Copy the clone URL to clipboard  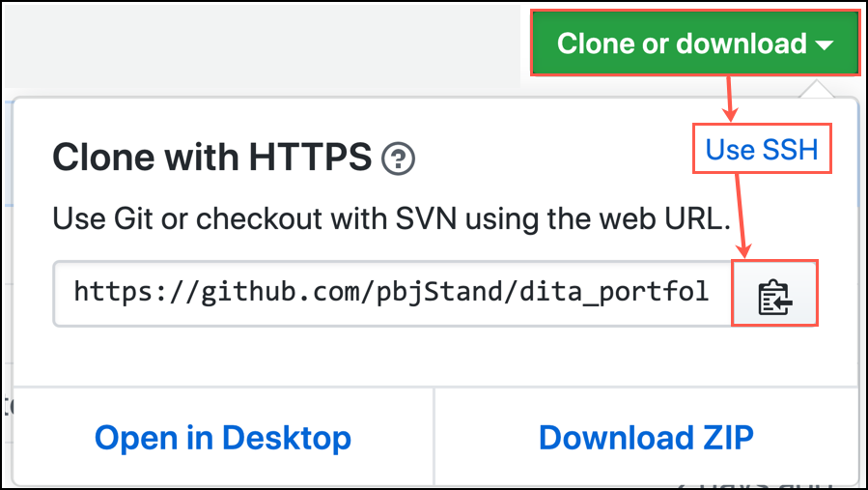click(x=775, y=293)
